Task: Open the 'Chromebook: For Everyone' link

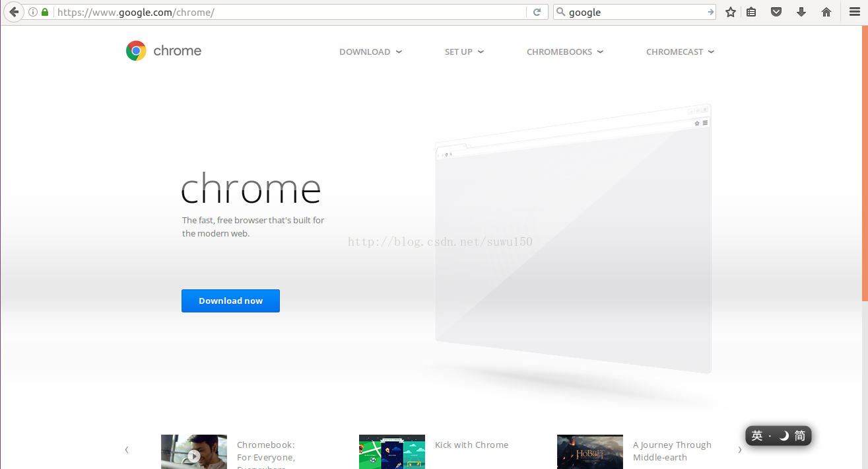Action: [x=266, y=455]
